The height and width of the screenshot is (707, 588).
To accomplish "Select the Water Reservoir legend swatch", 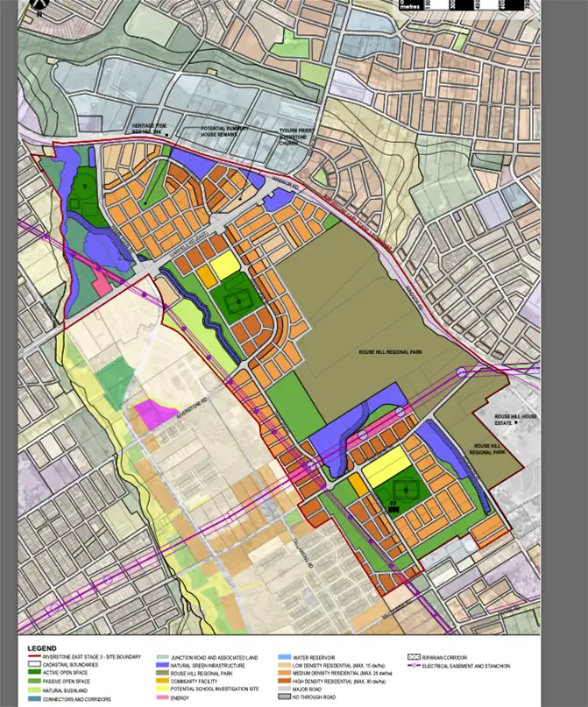I will click(287, 657).
